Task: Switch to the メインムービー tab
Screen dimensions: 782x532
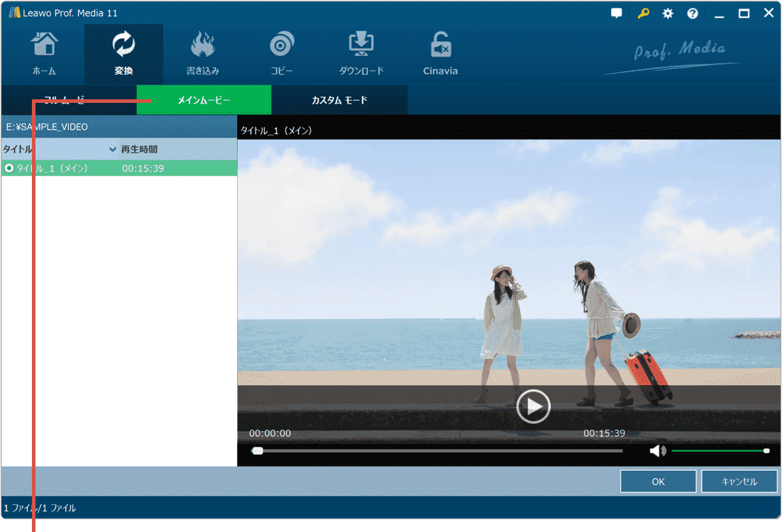Action: pyautogui.click(x=204, y=100)
